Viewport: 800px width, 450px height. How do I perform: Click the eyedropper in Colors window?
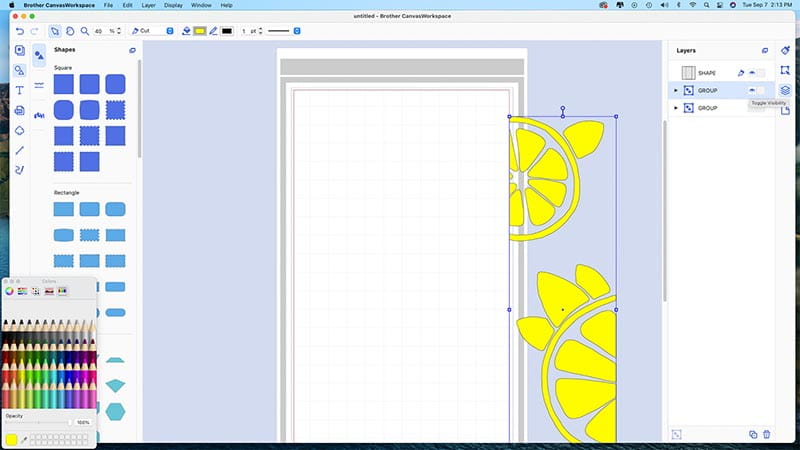tap(23, 439)
